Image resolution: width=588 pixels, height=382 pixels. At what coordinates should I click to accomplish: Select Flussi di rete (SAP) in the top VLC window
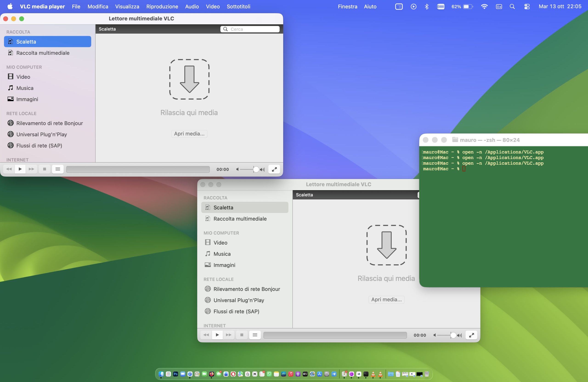click(x=48, y=146)
